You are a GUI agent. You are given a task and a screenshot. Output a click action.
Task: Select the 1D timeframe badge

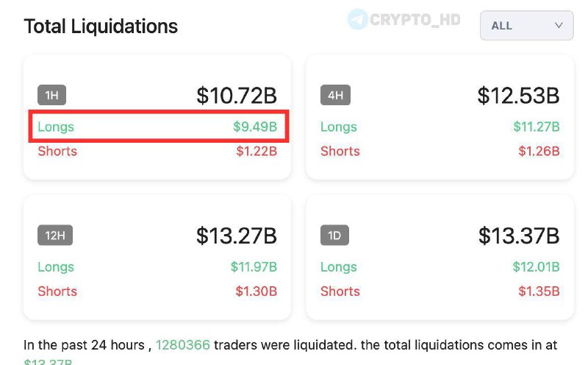coord(334,235)
